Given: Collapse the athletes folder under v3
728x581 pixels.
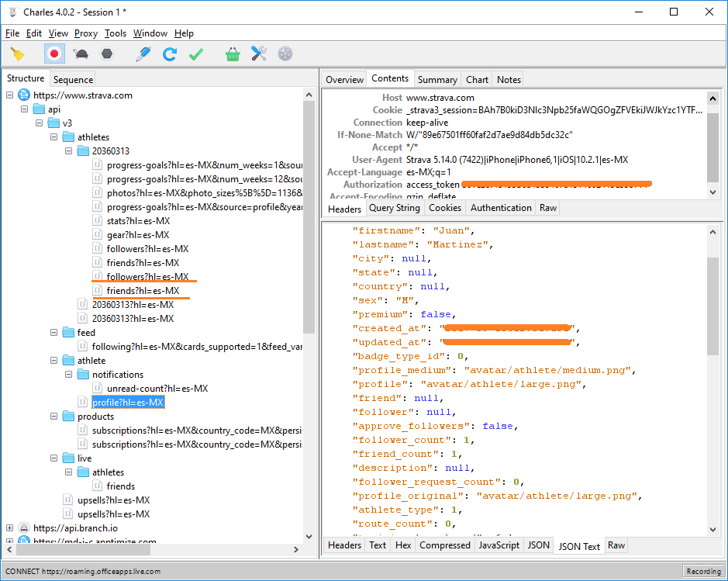Looking at the screenshot, I should 54,137.
